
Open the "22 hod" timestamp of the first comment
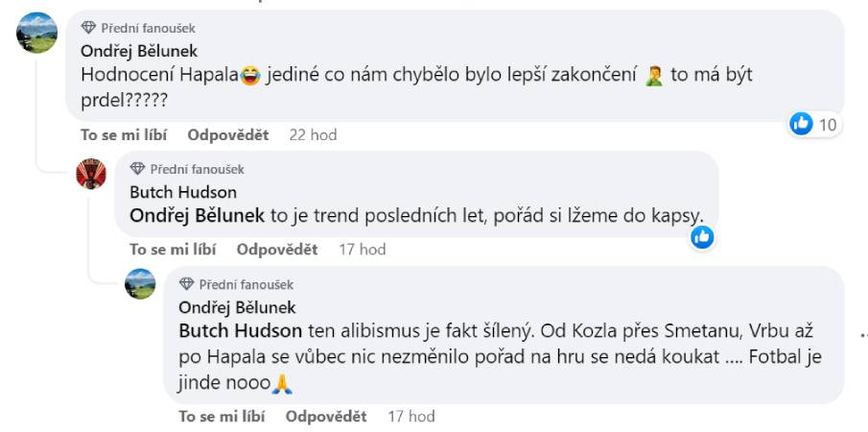pyautogui.click(x=313, y=135)
